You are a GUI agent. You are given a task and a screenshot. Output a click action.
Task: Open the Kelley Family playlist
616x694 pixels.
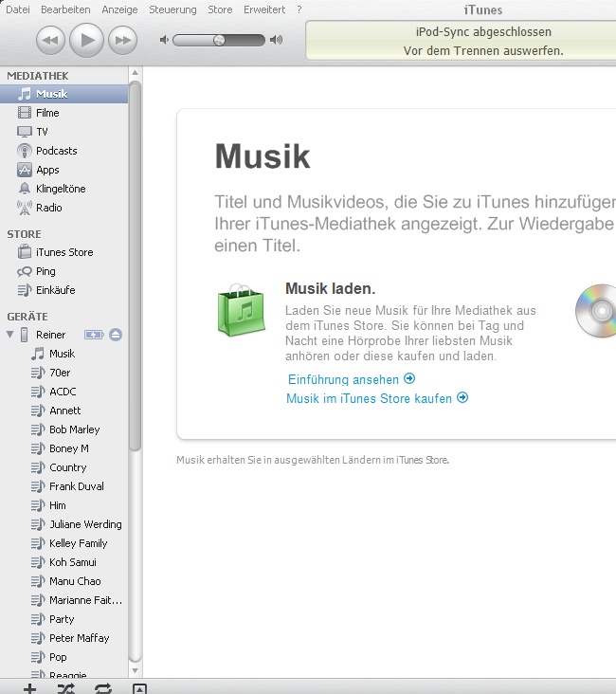click(64, 543)
